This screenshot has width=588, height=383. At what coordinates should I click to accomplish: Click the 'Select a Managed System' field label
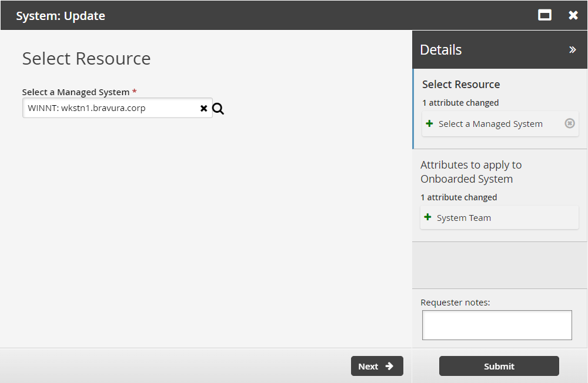75,92
